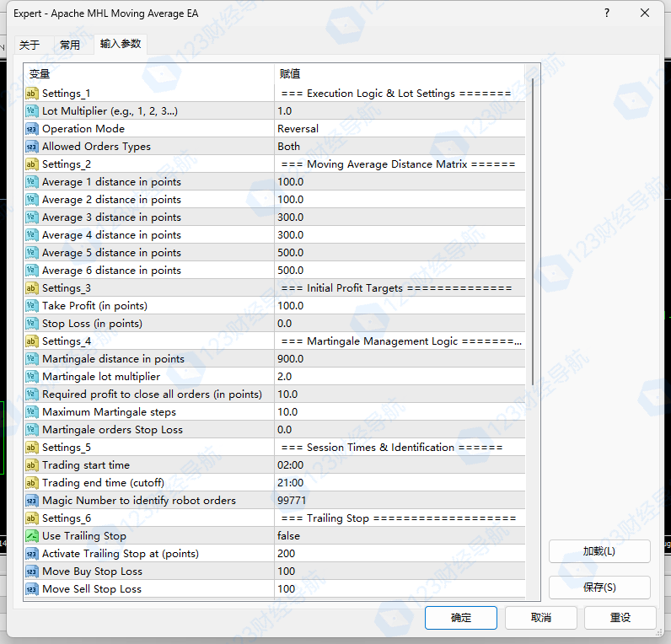This screenshot has height=644, width=671.
Task: Edit Average 6 distance value 500.0
Action: pyautogui.click(x=400, y=271)
